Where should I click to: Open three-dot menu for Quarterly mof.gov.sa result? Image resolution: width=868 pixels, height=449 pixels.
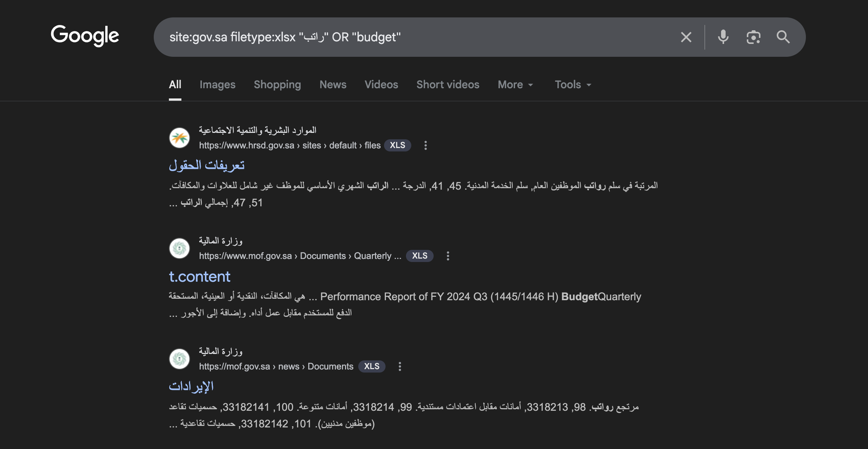[448, 256]
